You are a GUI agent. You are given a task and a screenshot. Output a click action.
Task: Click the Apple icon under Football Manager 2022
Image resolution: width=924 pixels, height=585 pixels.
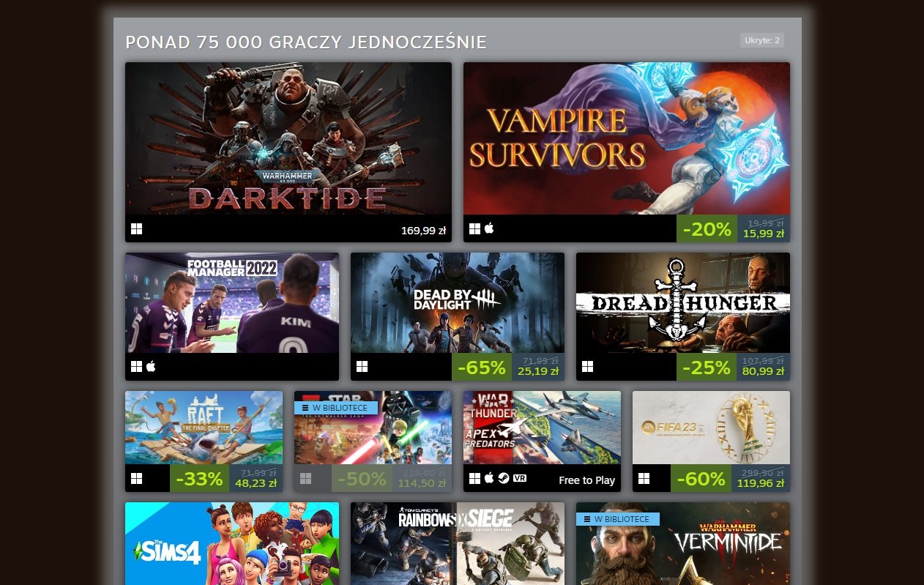(x=151, y=366)
